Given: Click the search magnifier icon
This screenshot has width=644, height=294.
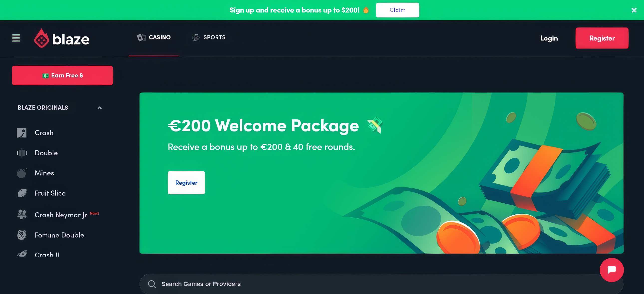Looking at the screenshot, I should [x=152, y=284].
